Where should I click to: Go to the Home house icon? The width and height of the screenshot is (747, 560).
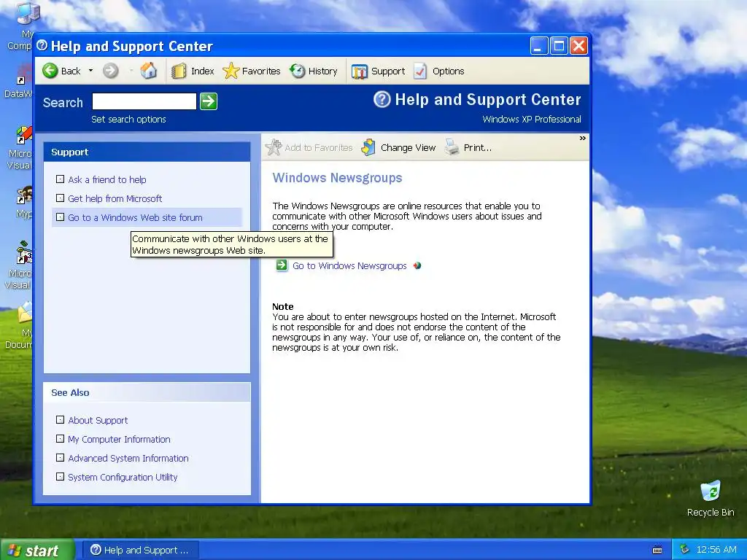point(149,71)
